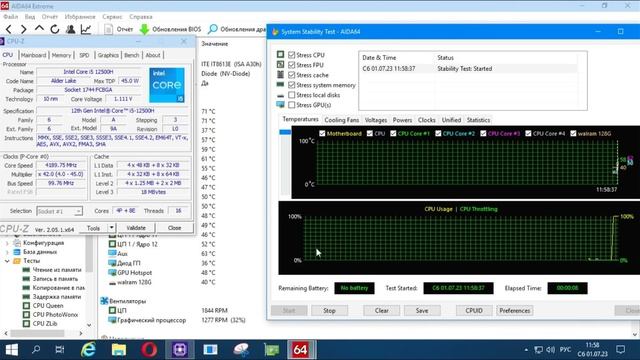The image size is (640, 360).
Task: Select the ЦП fan sensor icon
Action: click(x=112, y=310)
